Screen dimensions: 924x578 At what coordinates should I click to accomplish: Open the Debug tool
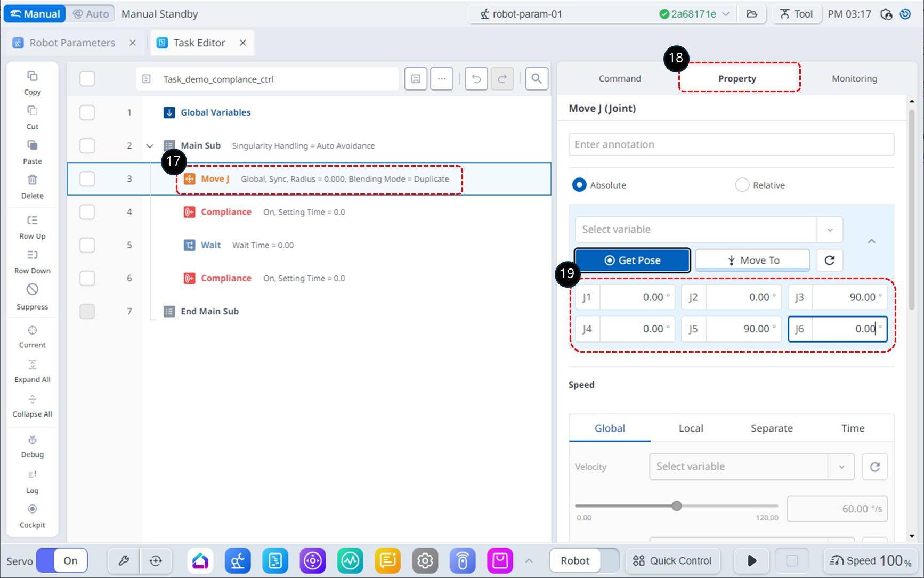32,440
